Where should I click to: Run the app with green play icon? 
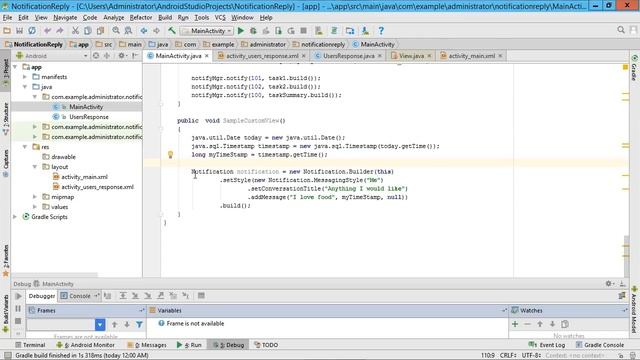point(241,31)
